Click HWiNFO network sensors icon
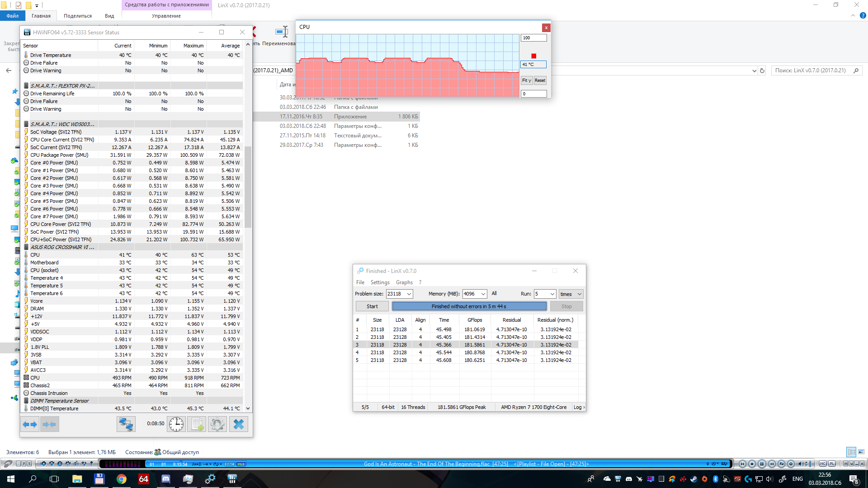 coord(126,424)
